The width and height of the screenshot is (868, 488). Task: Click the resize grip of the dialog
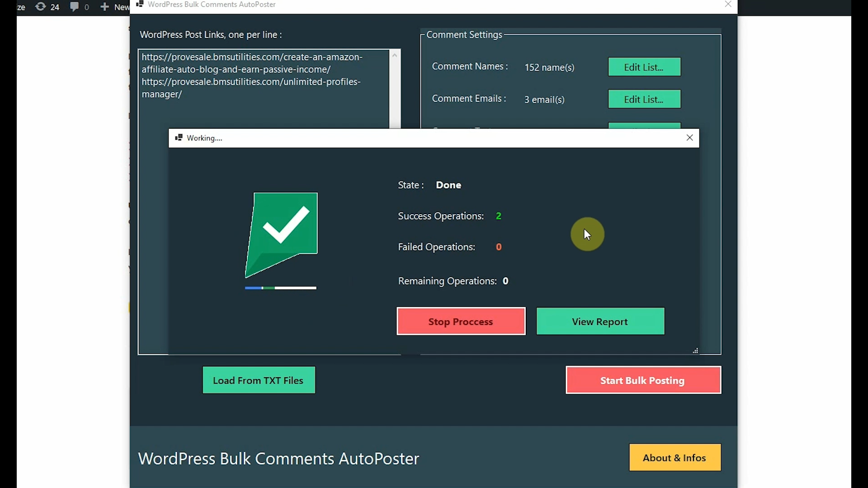(x=695, y=351)
